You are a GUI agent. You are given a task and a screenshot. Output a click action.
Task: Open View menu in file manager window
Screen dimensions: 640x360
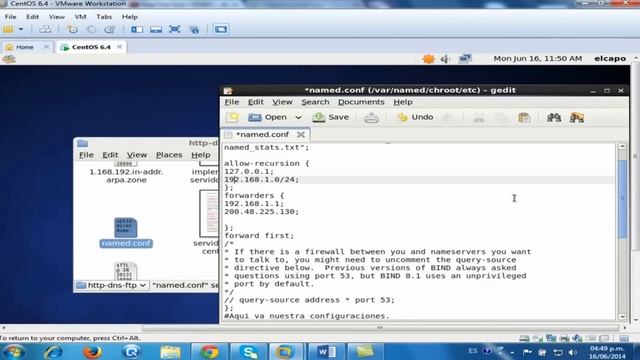[137, 155]
